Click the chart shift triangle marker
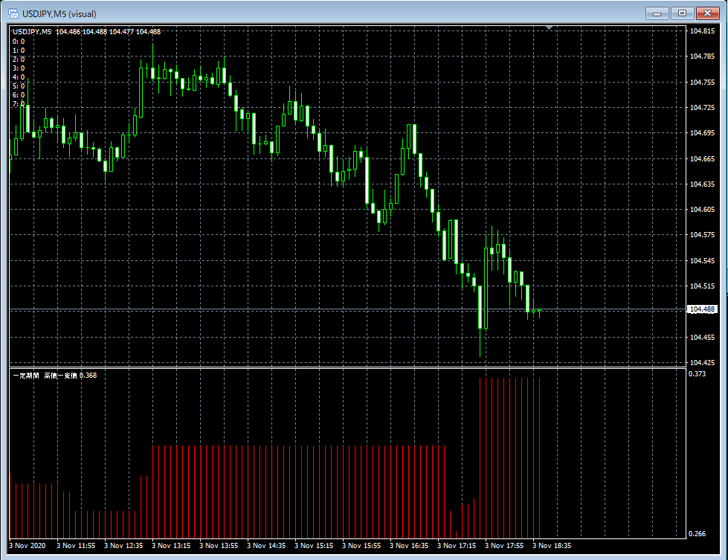The height and width of the screenshot is (560, 728). (549, 28)
